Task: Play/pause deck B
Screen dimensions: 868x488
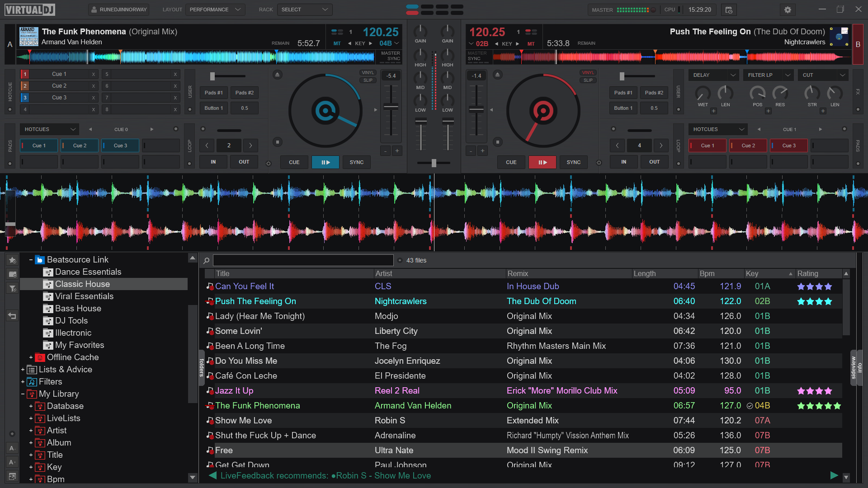Action: (542, 162)
